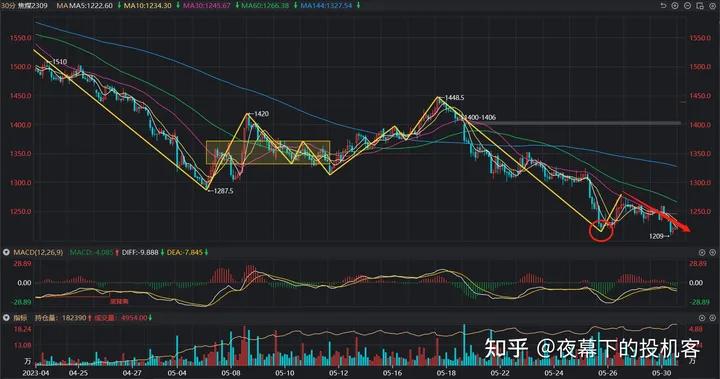Click the 2023-04 date on the time axis
720x379 pixels.
pos(36,373)
